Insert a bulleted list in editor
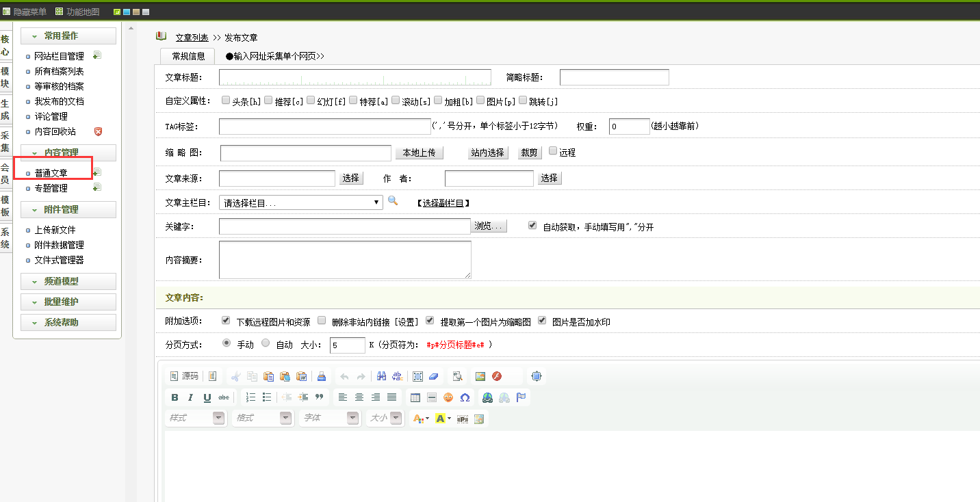 pyautogui.click(x=267, y=397)
